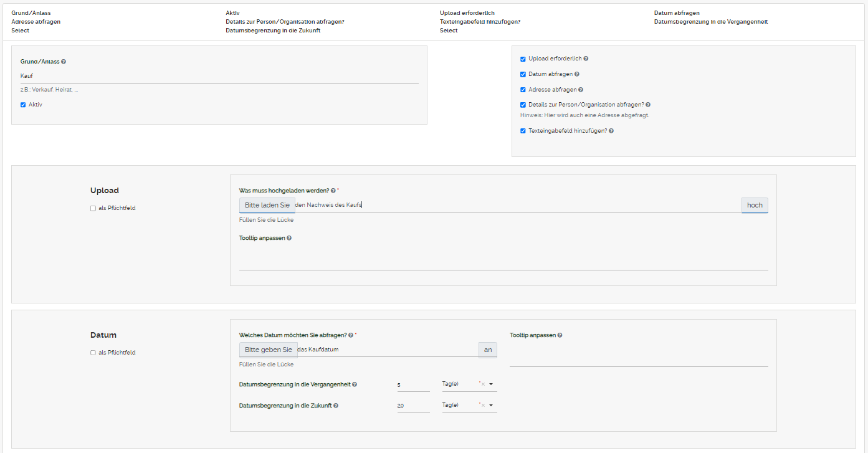This screenshot has width=868, height=453.
Task: Click help icon next to Adresse abfragen
Action: click(x=581, y=90)
